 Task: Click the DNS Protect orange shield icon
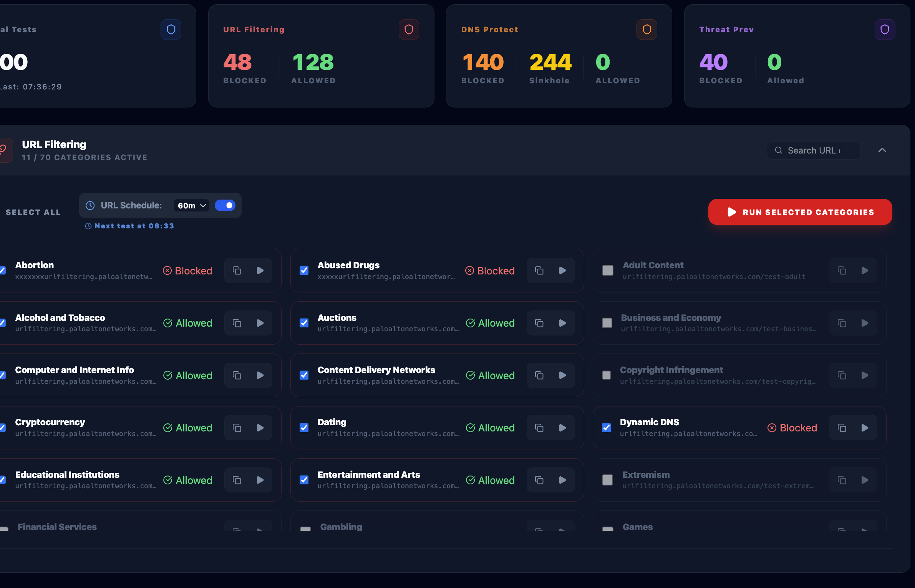pos(647,30)
